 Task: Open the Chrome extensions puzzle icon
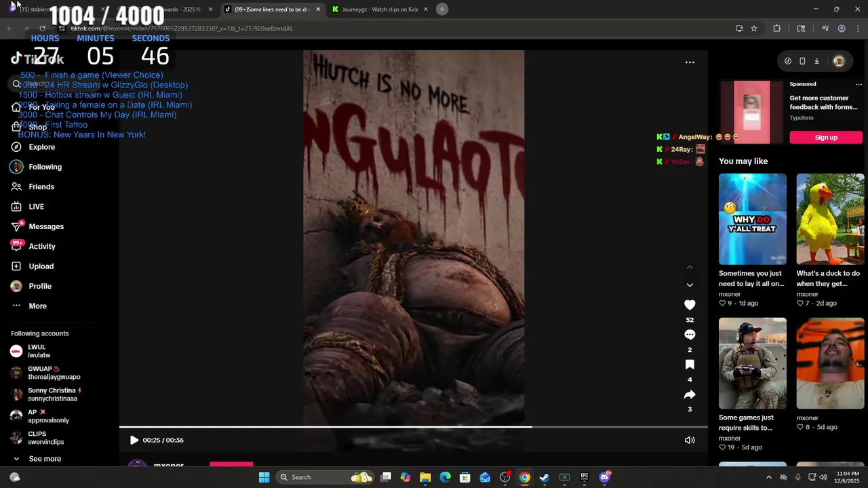(777, 28)
